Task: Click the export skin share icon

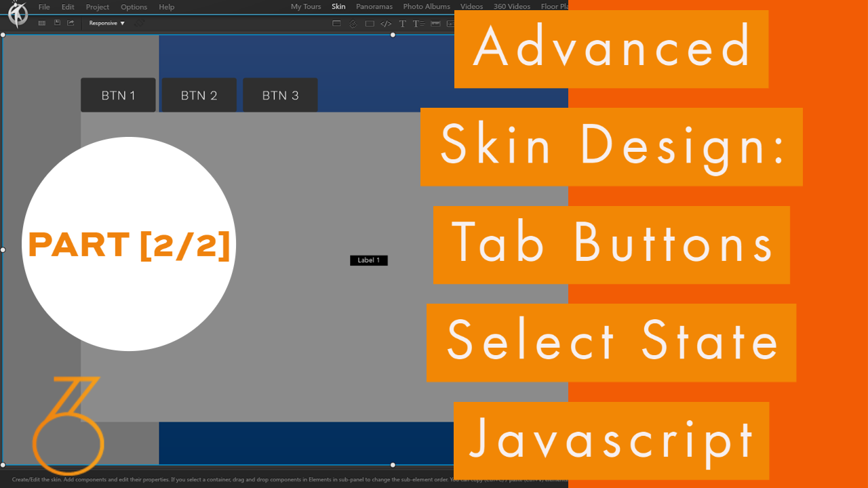Action: (70, 22)
